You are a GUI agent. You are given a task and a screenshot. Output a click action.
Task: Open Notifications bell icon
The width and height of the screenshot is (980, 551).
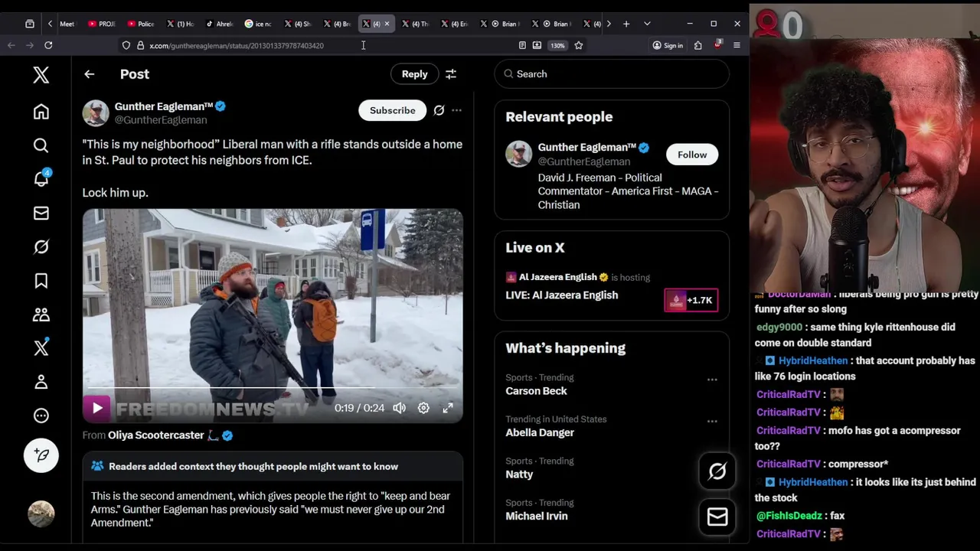coord(41,179)
